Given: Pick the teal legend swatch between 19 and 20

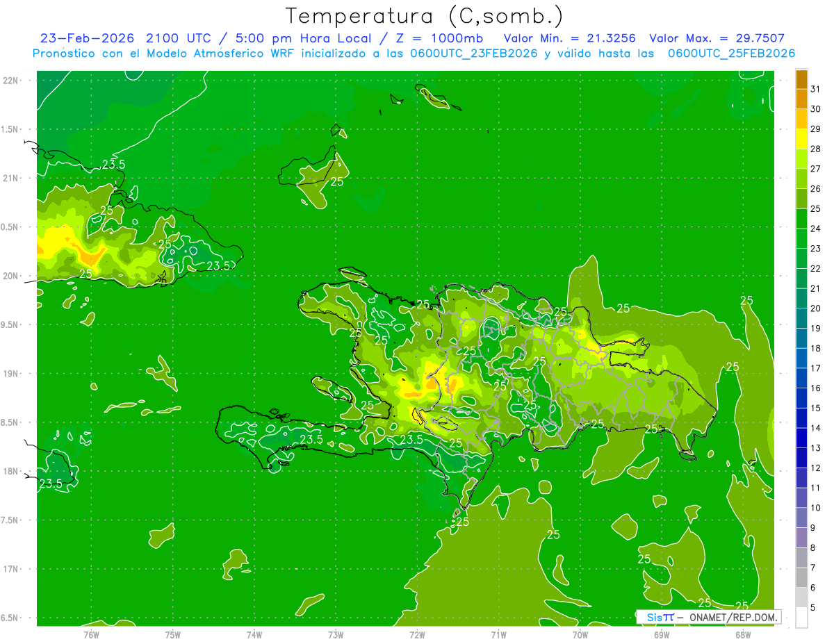Looking at the screenshot, I should (x=801, y=318).
